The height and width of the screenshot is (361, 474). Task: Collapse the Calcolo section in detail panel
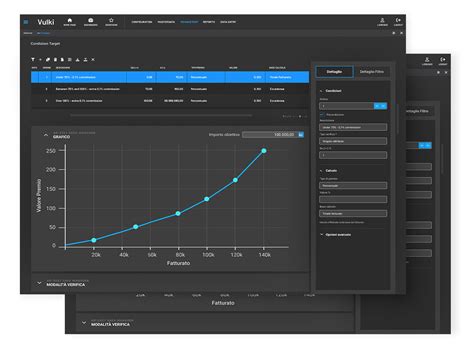(321, 171)
